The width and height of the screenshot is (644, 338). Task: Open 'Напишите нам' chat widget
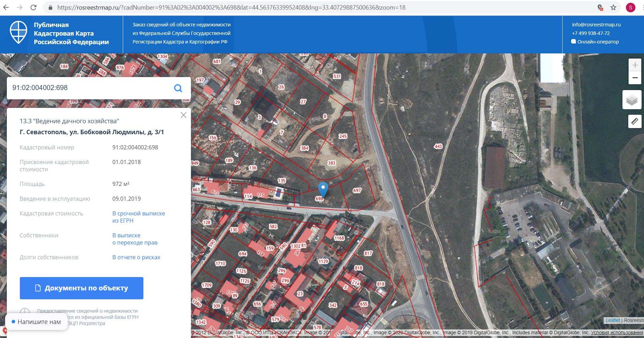click(x=36, y=322)
